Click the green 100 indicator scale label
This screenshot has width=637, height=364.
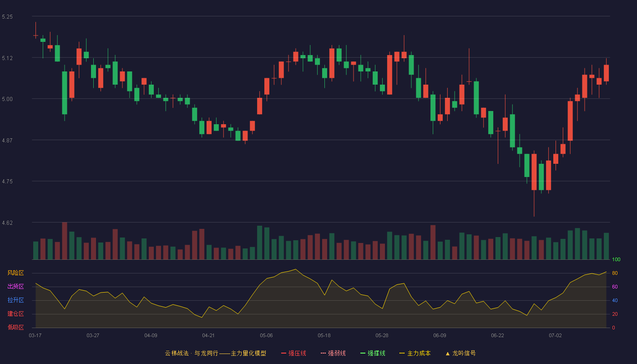pyautogui.click(x=616, y=260)
